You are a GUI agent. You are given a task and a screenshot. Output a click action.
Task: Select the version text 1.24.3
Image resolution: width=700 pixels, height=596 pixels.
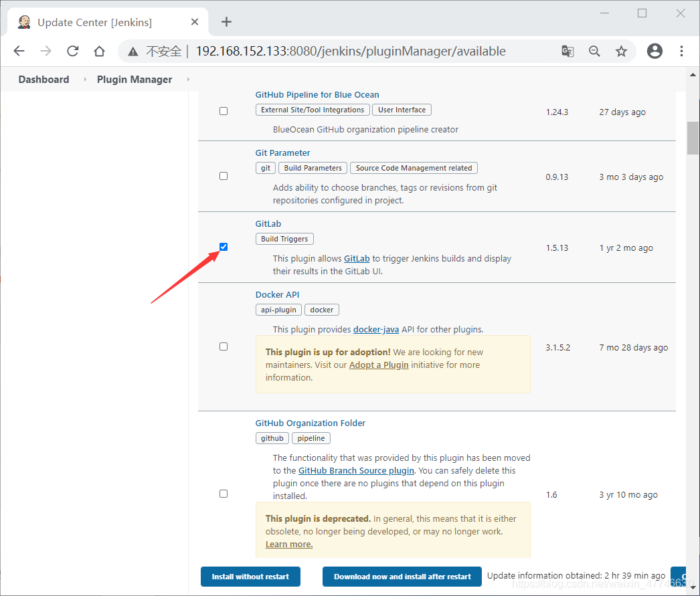point(557,112)
